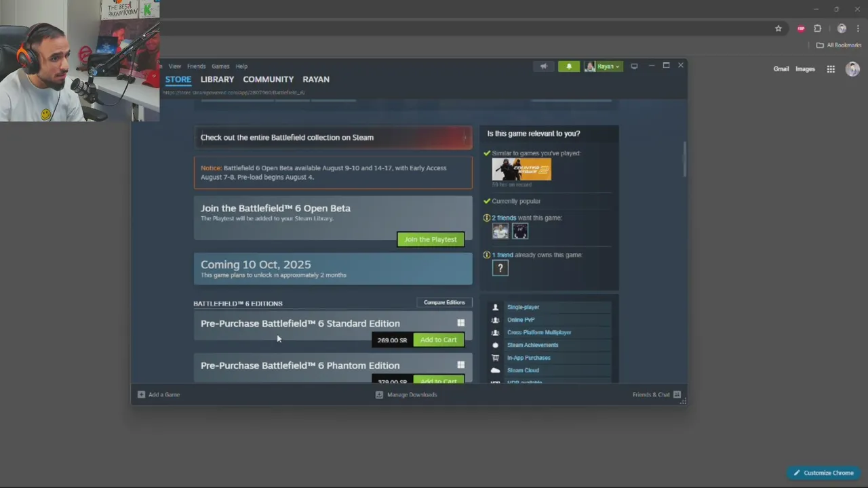Open Google account avatar on new tab page

(x=852, y=69)
